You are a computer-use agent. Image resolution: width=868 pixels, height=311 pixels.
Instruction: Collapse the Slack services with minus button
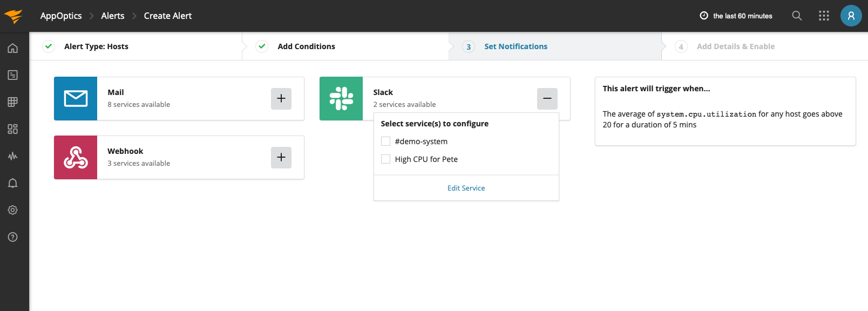coord(547,98)
